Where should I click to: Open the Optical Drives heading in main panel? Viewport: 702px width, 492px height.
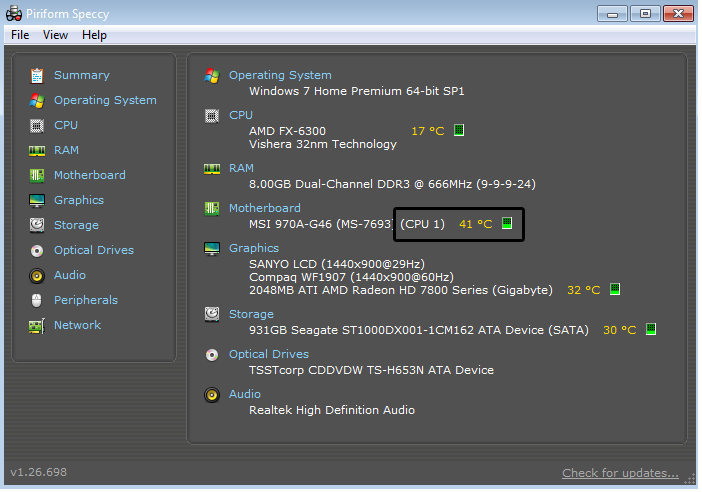pyautogui.click(x=269, y=355)
